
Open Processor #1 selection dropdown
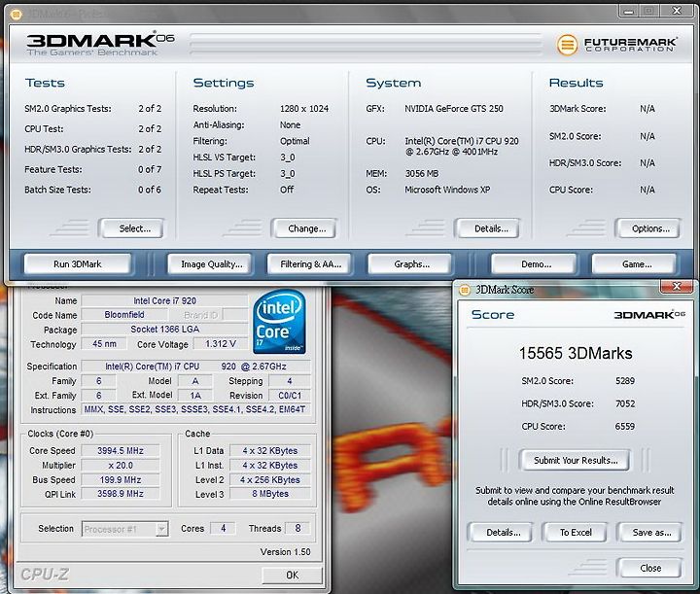click(x=125, y=529)
